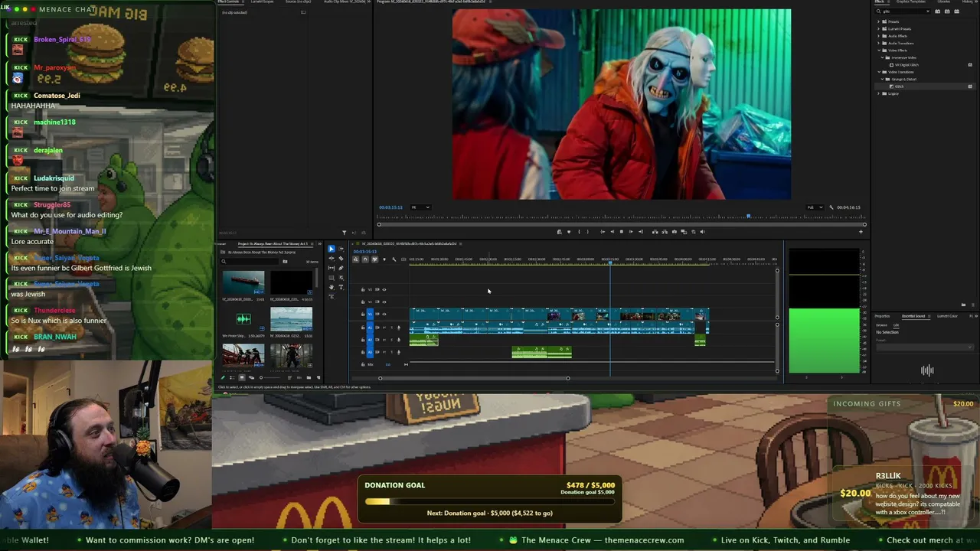980x551 pixels.
Task: Click the Step Forward one frame button
Action: pyautogui.click(x=630, y=232)
